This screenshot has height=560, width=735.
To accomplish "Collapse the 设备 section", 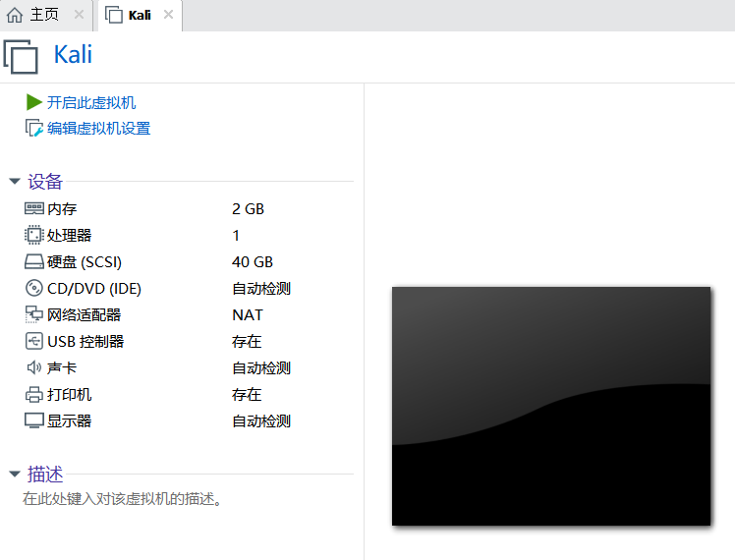I will [15, 181].
